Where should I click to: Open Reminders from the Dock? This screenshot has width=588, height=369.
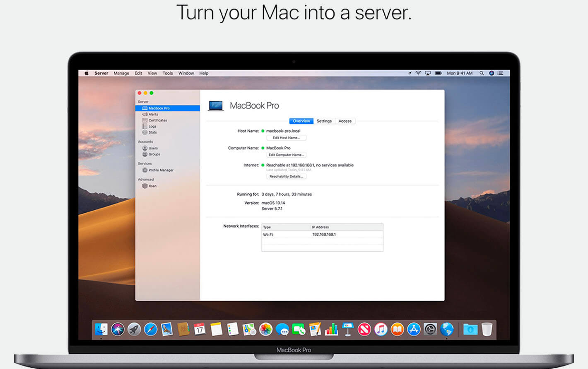pyautogui.click(x=233, y=330)
